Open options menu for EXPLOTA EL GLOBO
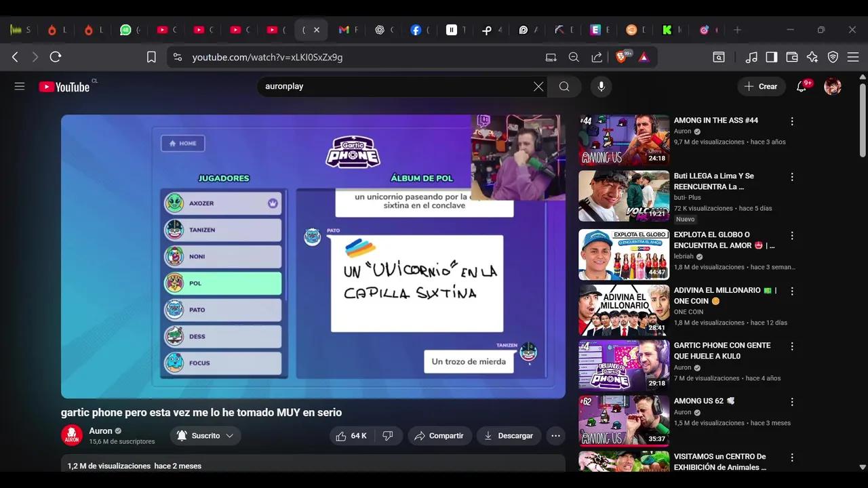This screenshot has width=868, height=488. click(x=791, y=236)
